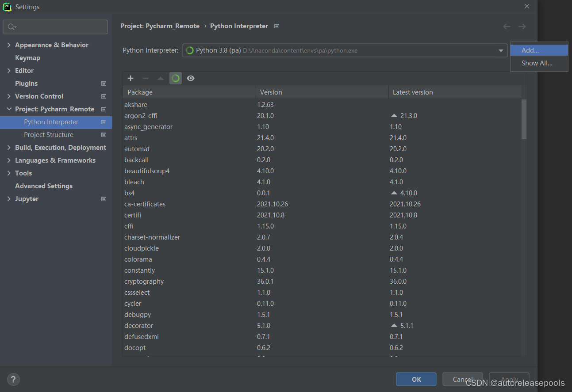
Task: Select the cryptography package row
Action: (322, 282)
